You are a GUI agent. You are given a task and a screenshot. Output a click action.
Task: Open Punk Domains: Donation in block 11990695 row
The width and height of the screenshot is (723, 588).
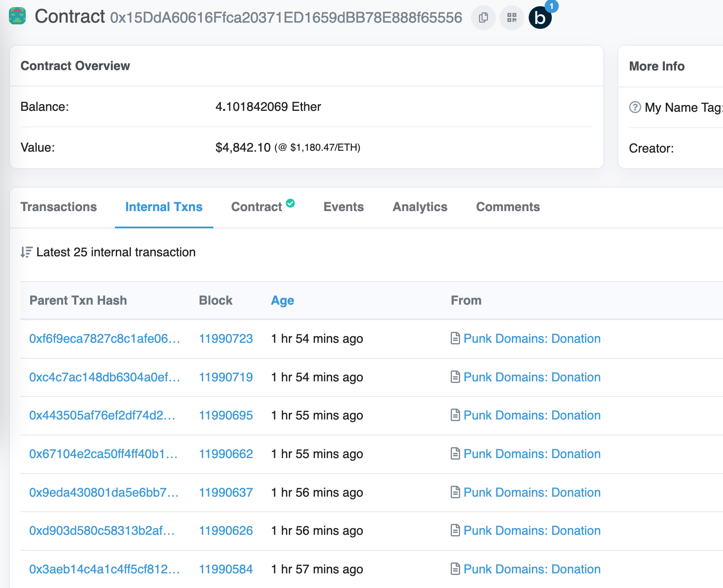(x=532, y=415)
